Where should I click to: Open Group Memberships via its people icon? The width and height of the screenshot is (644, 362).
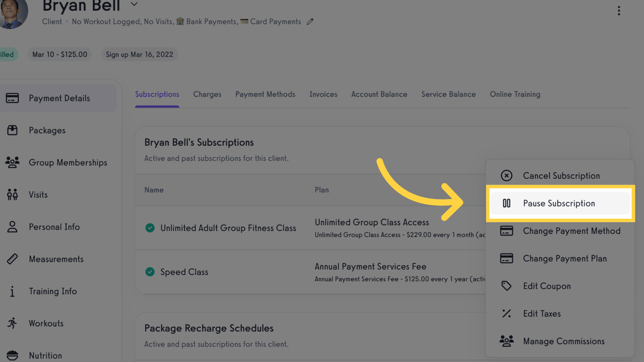click(12, 162)
